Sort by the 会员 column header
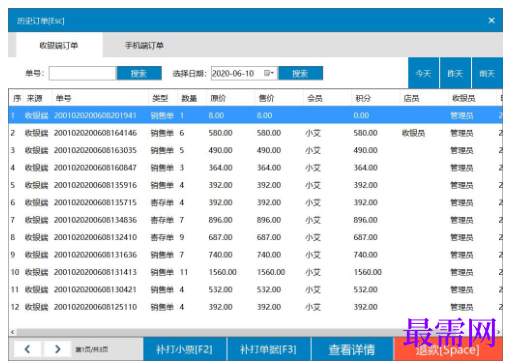The image size is (515, 364). point(327,98)
